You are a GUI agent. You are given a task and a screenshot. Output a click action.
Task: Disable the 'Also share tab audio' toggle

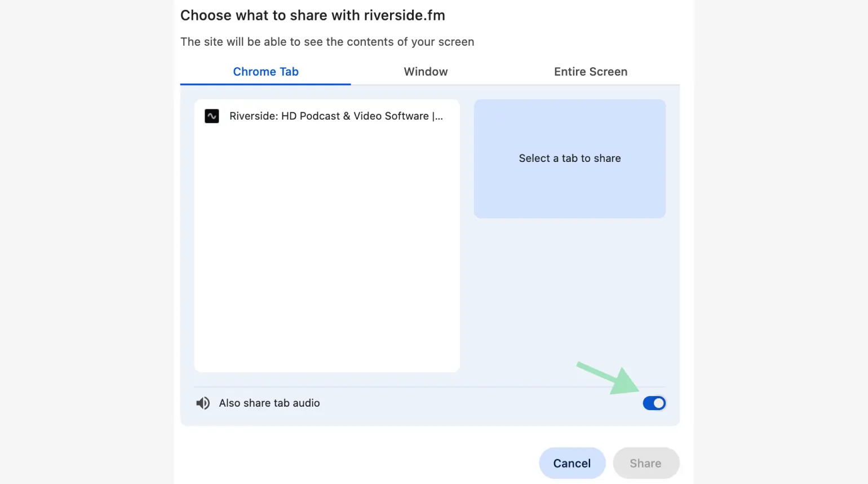point(654,403)
